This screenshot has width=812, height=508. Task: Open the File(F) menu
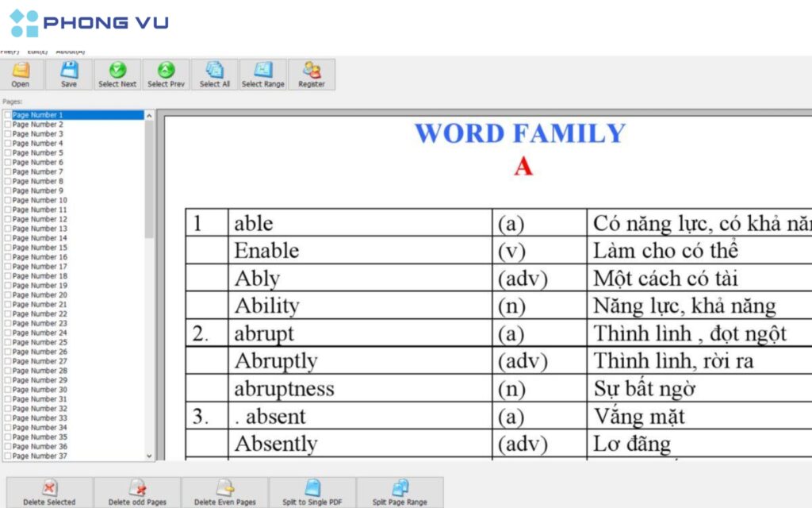(x=10, y=50)
